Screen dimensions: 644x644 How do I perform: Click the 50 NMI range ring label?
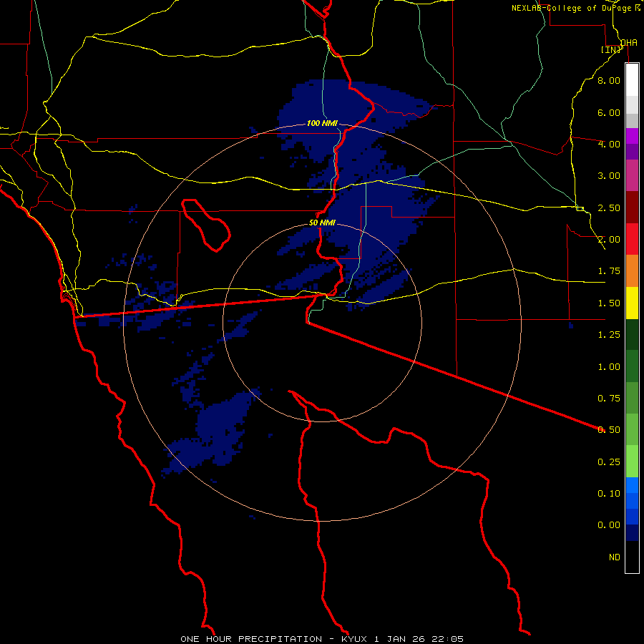[x=322, y=223]
